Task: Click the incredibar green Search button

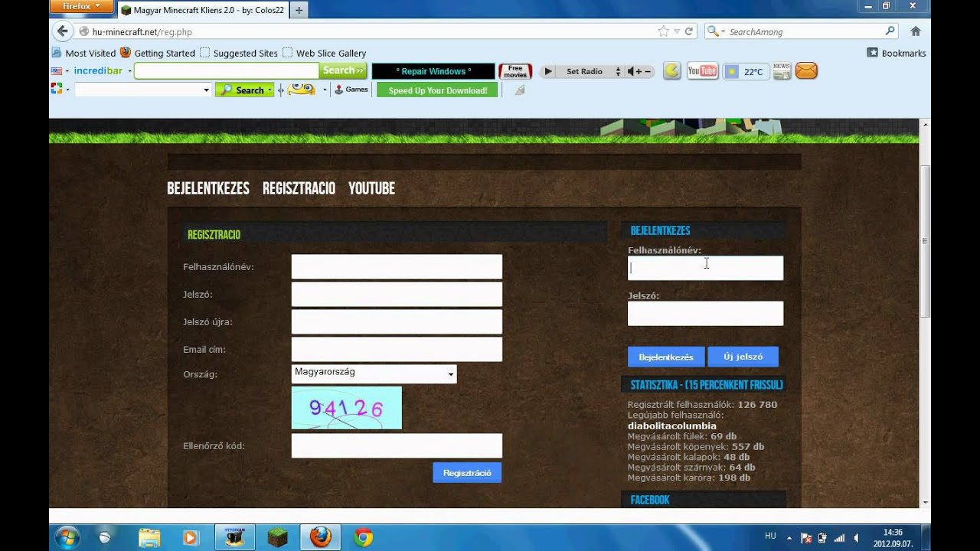Action: [x=343, y=70]
